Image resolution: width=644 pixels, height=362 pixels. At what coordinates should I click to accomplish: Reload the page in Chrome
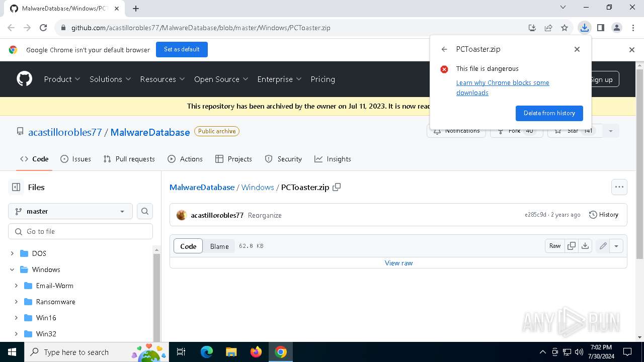coord(43,28)
